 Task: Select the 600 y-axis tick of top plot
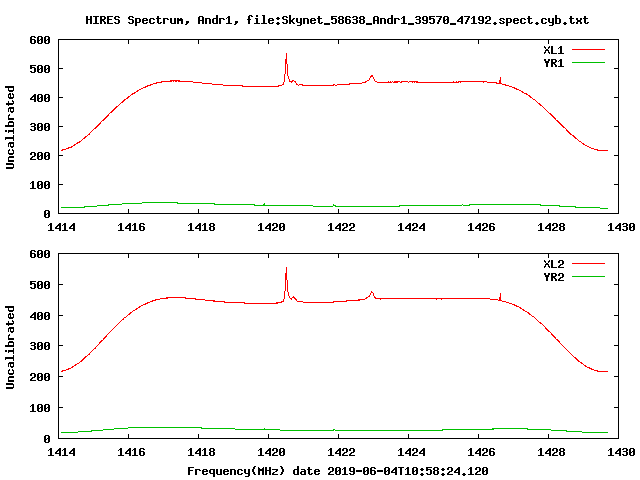[x=40, y=40]
